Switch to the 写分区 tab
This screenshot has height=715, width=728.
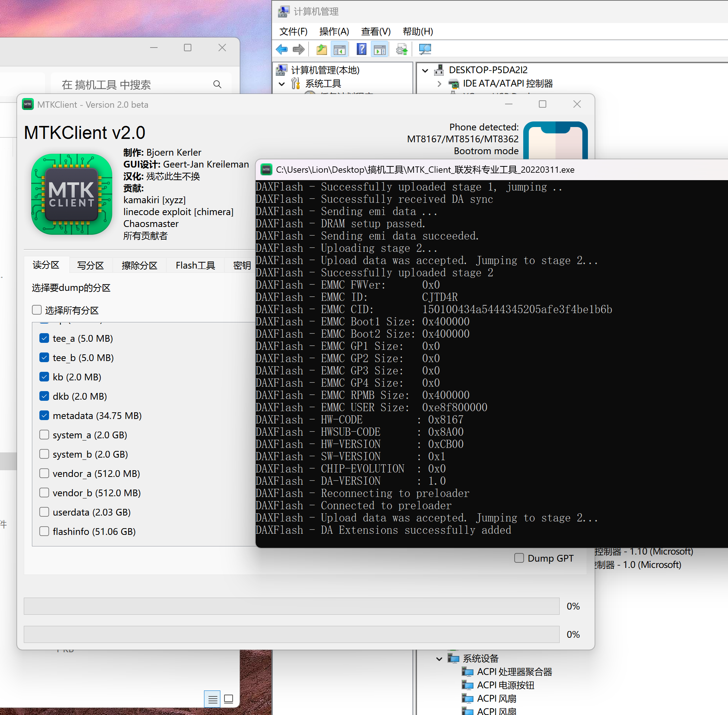pos(90,266)
